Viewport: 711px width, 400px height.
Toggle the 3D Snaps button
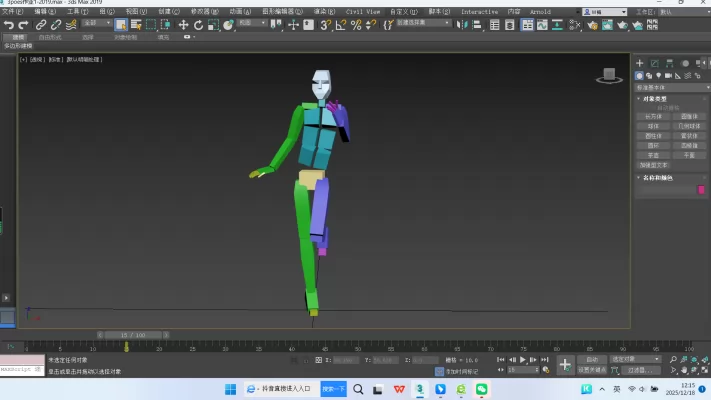[x=326, y=25]
